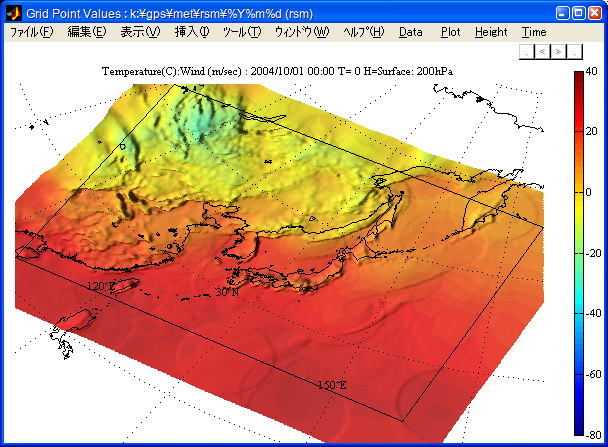
Task: Jump to last time step, rightmost arrow button
Action: [x=573, y=50]
